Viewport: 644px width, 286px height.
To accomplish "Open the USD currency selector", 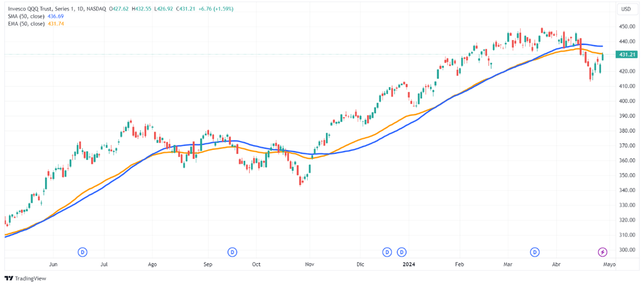I will [626, 9].
